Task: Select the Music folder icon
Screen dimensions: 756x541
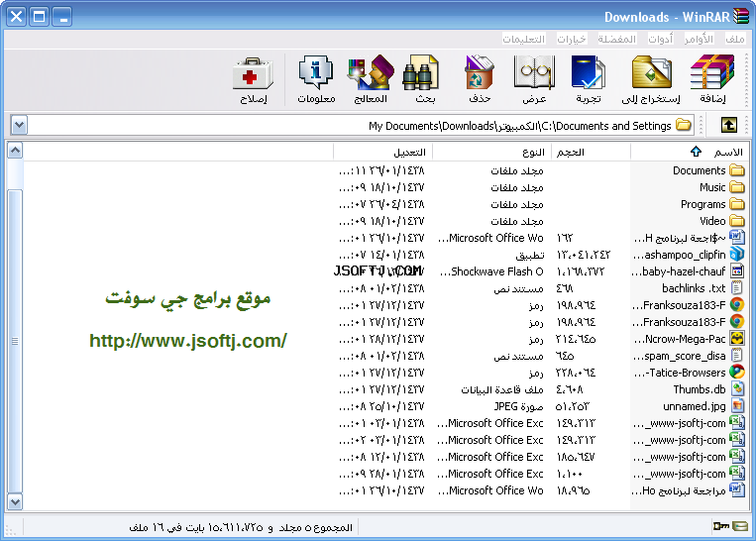Action: (x=737, y=187)
